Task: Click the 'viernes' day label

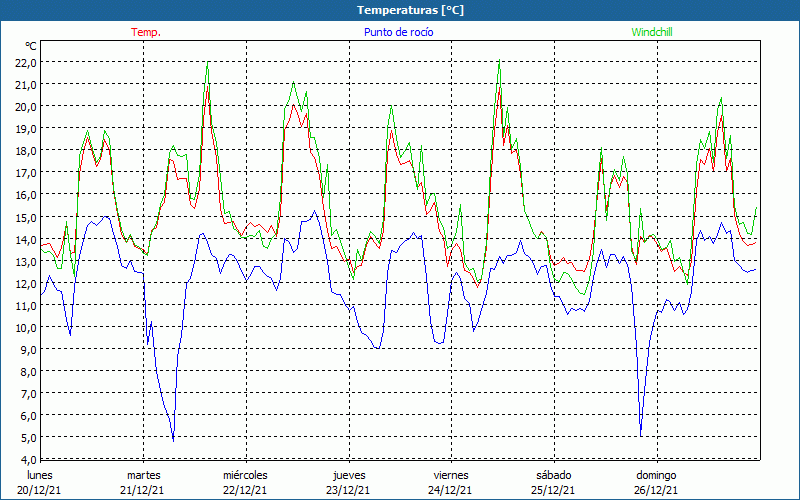Action: 451,475
